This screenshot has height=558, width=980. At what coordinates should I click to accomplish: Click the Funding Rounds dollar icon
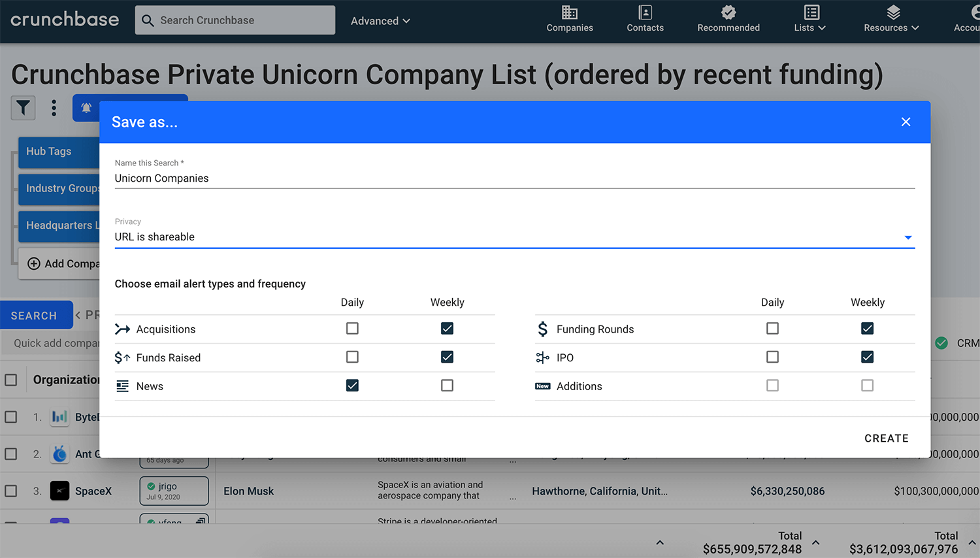point(542,329)
